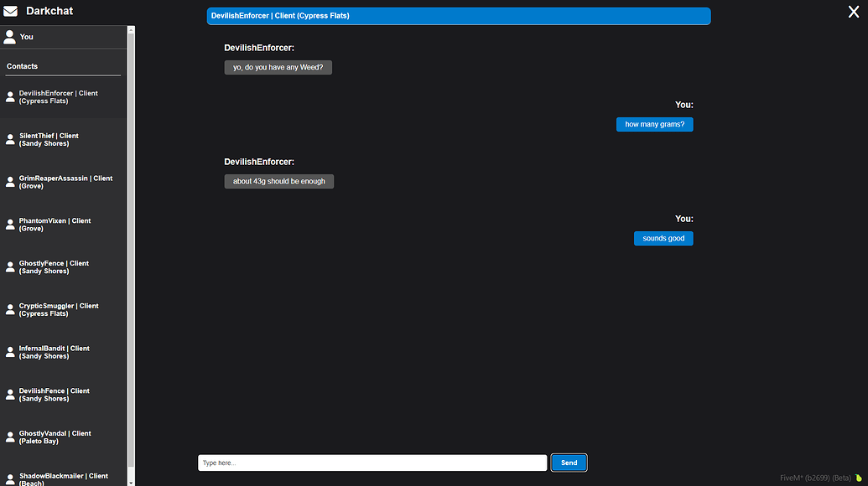Click the DevilishFence contact avatar icon
Viewport: 868px width, 486px height.
click(10, 395)
